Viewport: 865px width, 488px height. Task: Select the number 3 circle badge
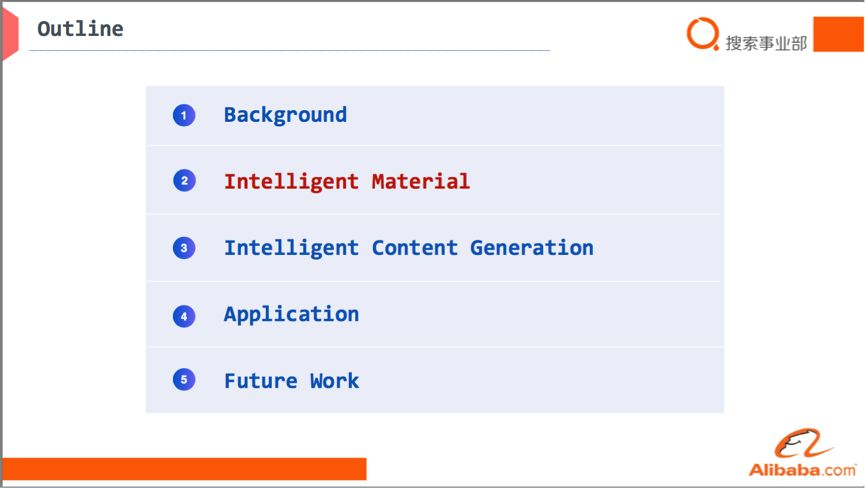pos(184,248)
